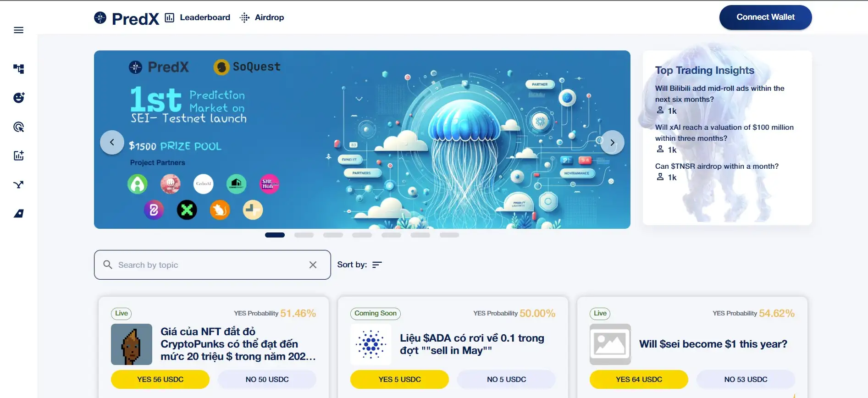Click the target cursor sidebar icon
The image size is (868, 398).
(18, 127)
